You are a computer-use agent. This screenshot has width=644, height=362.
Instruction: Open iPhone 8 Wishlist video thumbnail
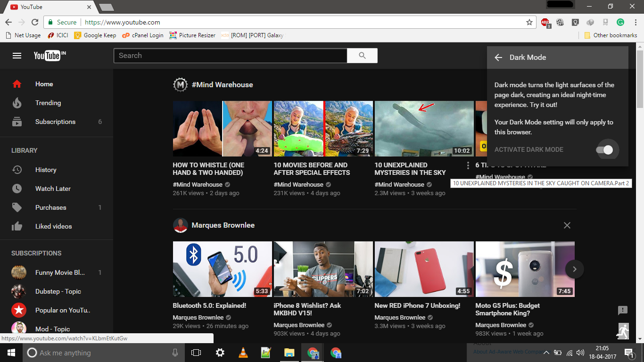[x=323, y=269]
